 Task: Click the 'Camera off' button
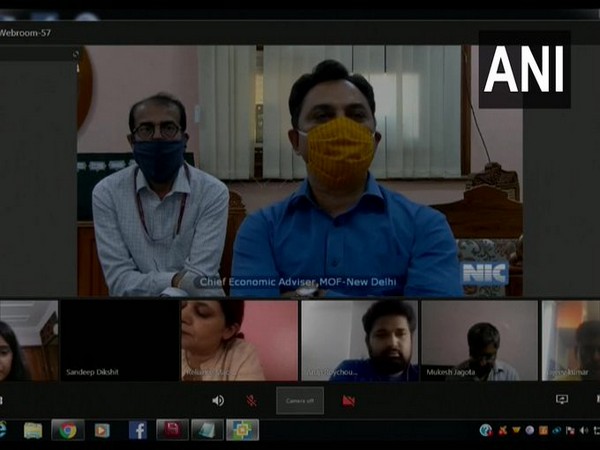tap(300, 400)
